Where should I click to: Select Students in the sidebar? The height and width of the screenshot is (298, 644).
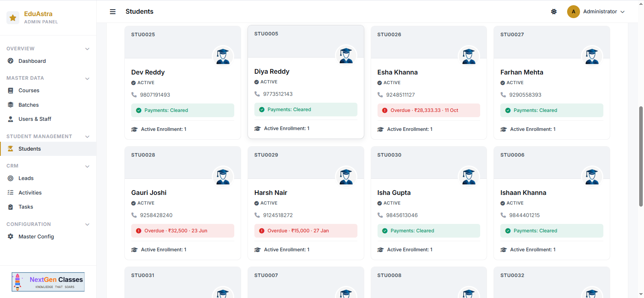click(x=48, y=149)
